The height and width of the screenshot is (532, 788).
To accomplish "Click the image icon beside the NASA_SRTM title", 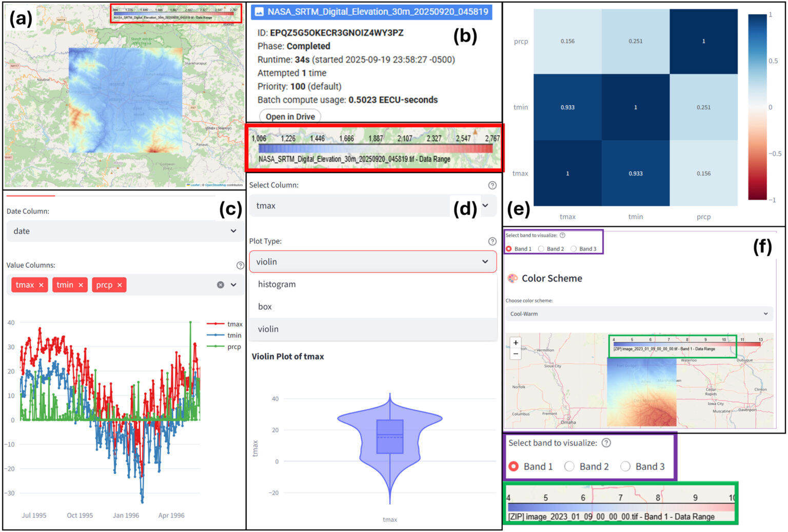I will 259,11.
